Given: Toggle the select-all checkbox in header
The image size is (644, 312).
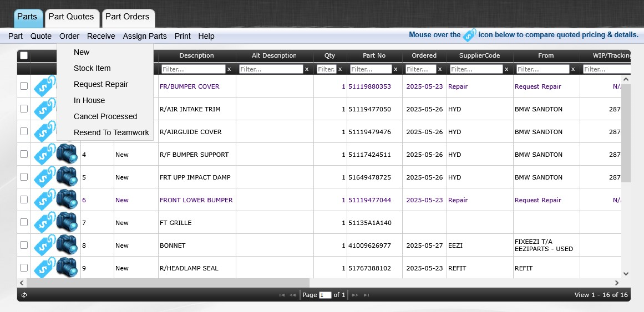Looking at the screenshot, I should coord(24,55).
